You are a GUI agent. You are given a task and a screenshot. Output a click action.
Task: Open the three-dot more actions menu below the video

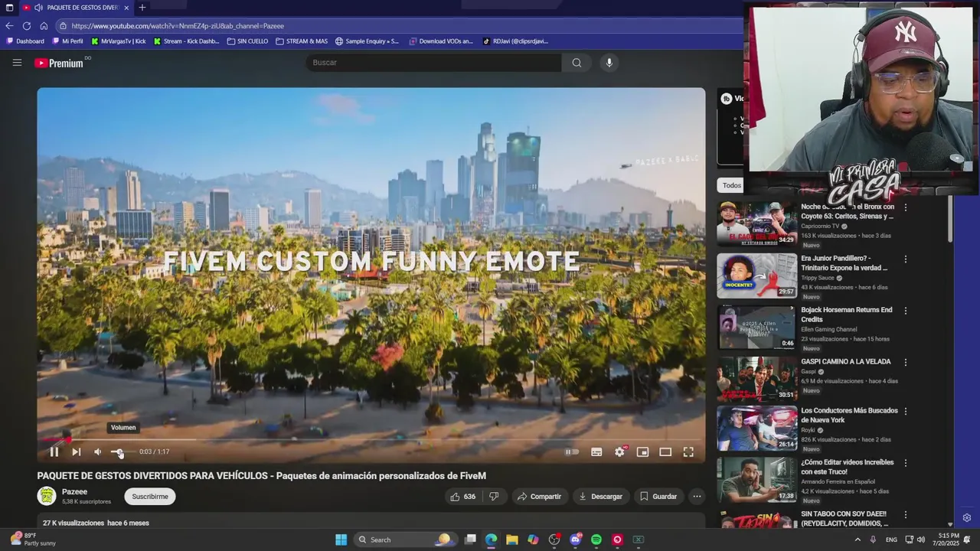(x=697, y=497)
